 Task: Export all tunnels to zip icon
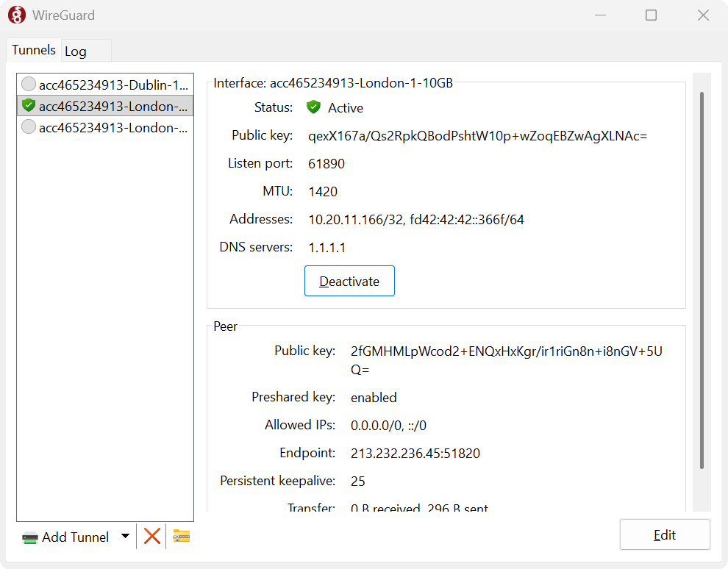[x=182, y=536]
